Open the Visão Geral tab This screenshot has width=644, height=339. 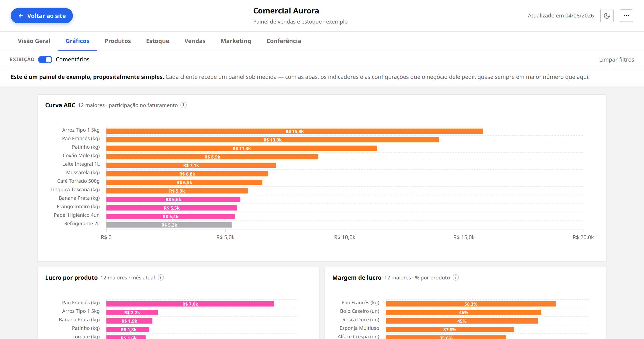click(x=34, y=41)
